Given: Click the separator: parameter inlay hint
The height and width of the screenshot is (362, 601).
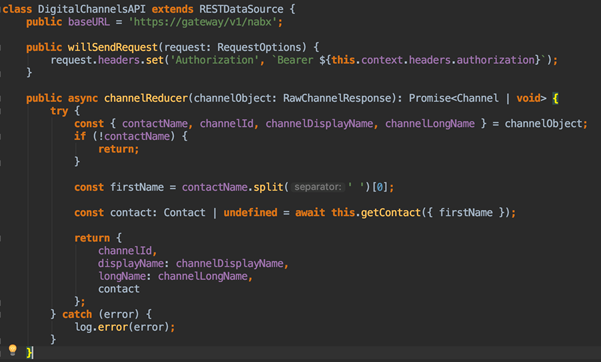Looking at the screenshot, I should tap(318, 187).
